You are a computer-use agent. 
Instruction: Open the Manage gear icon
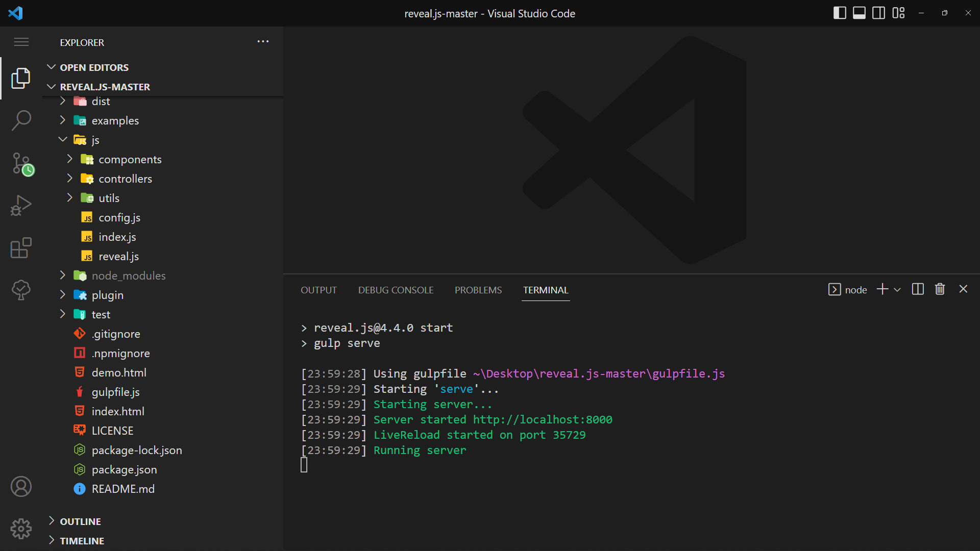(21, 529)
